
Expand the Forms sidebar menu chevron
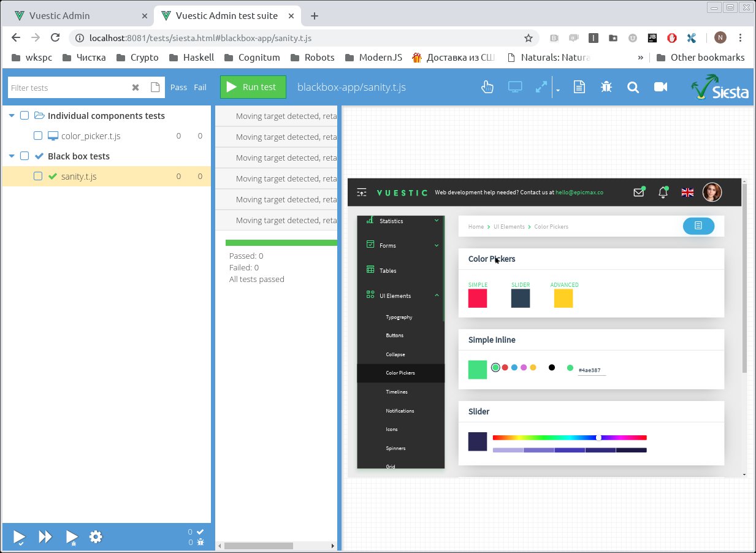coord(437,246)
